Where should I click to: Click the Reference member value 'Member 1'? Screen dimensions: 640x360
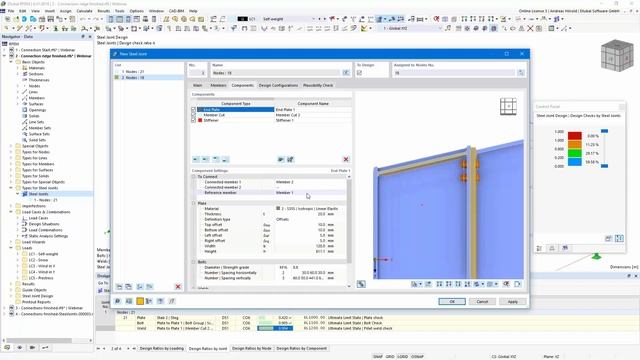tap(284, 192)
